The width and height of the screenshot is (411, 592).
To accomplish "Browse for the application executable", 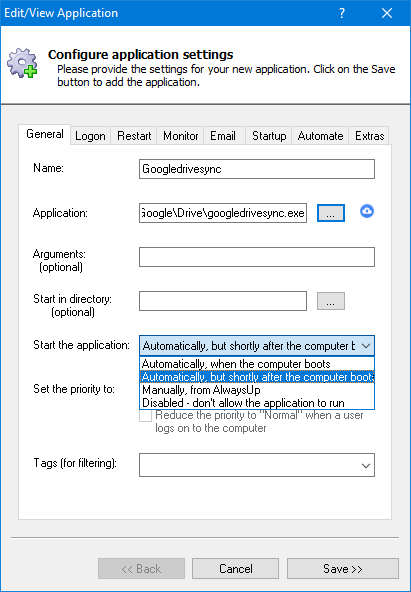I will (331, 213).
